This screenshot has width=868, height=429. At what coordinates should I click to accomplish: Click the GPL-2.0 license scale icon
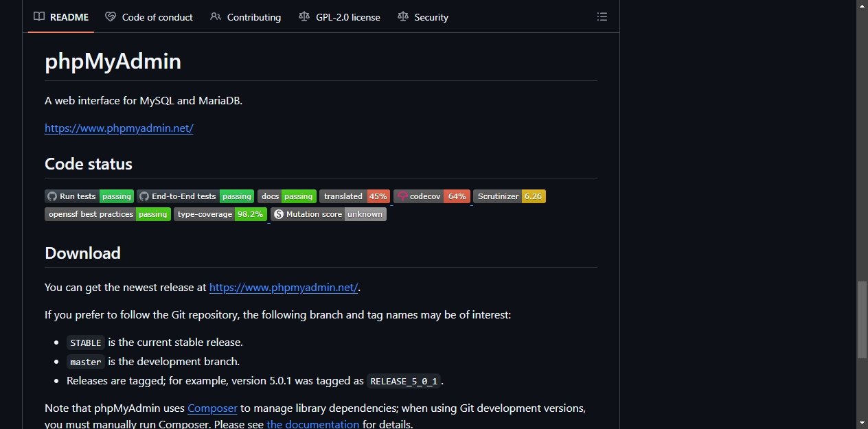tap(304, 16)
